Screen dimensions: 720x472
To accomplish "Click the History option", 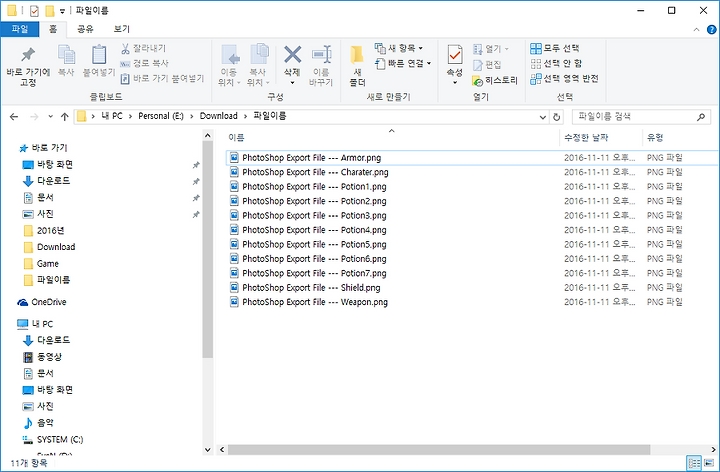I will [495, 80].
